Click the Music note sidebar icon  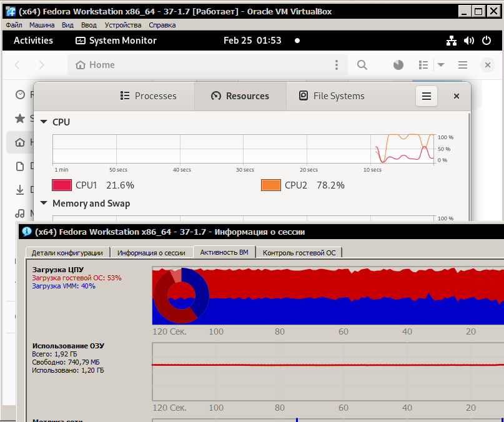(21, 213)
